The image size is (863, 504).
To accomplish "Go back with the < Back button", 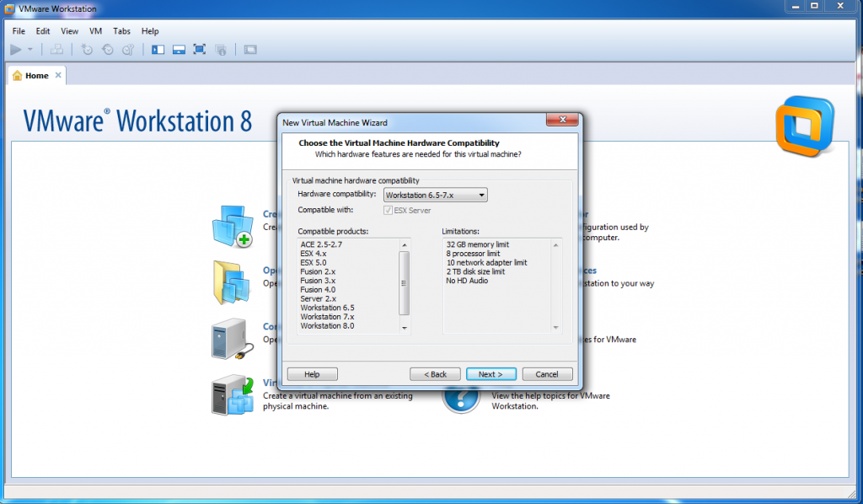I will tap(435, 374).
